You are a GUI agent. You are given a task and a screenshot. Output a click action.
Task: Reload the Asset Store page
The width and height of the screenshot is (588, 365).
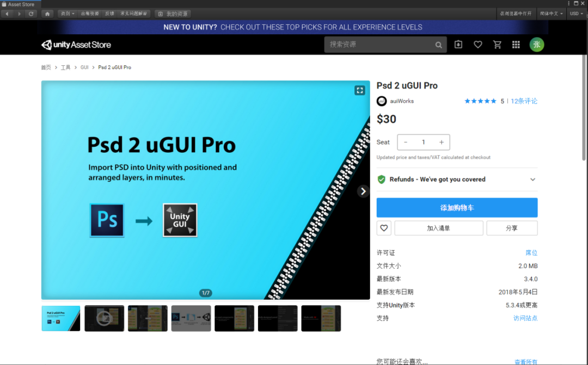point(31,14)
